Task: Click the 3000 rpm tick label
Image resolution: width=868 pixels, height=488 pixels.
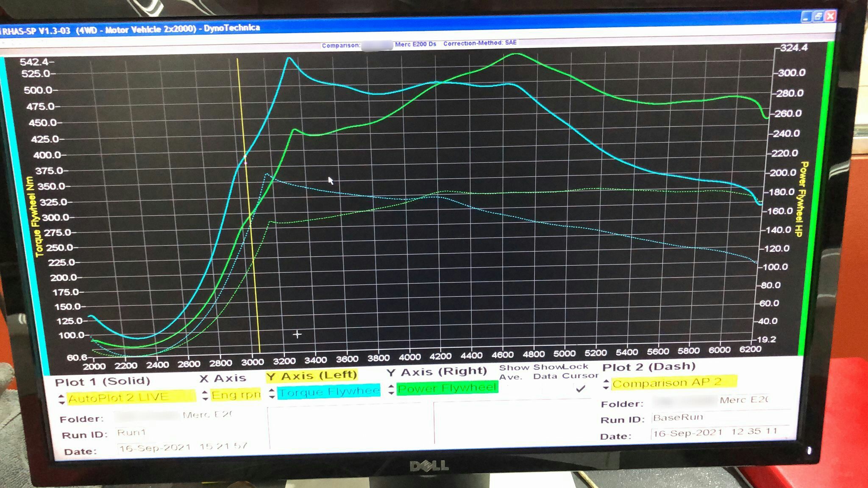Action: tap(252, 362)
